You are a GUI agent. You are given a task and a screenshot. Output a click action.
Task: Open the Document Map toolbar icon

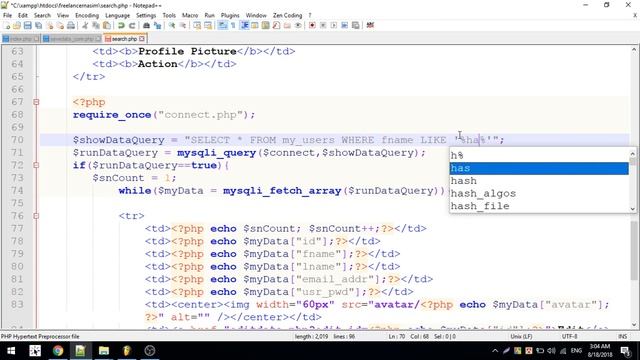(266, 26)
